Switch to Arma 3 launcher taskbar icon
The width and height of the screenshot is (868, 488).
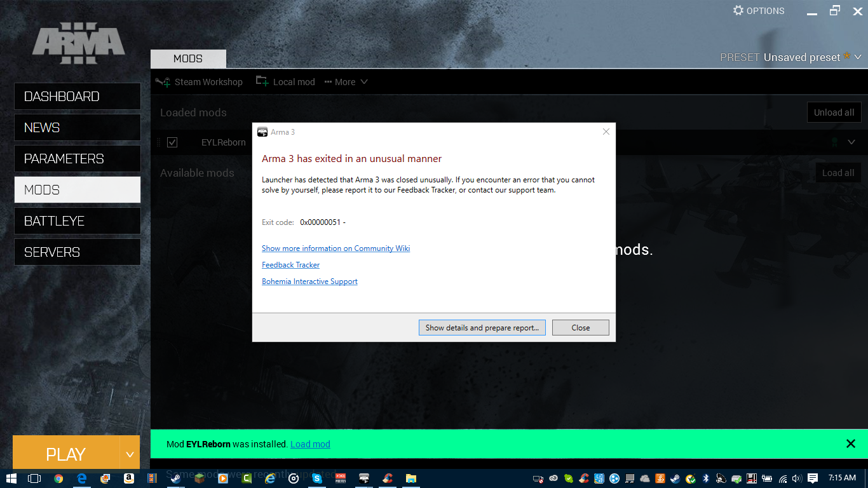tap(364, 478)
